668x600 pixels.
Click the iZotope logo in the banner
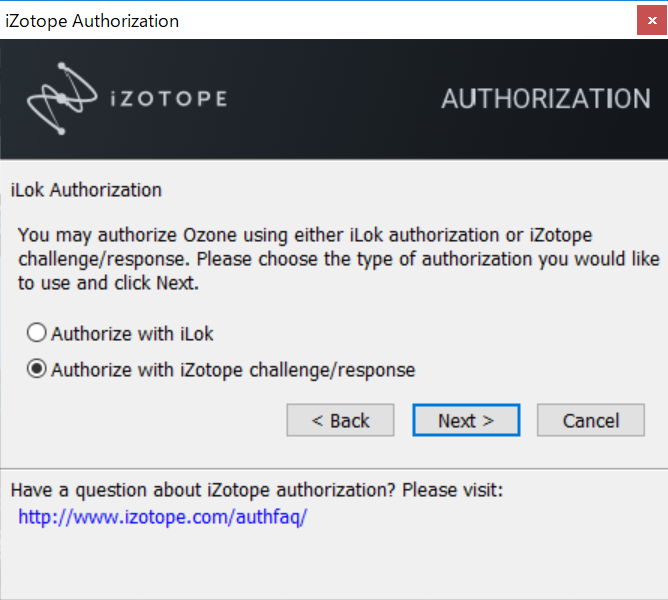pyautogui.click(x=127, y=98)
